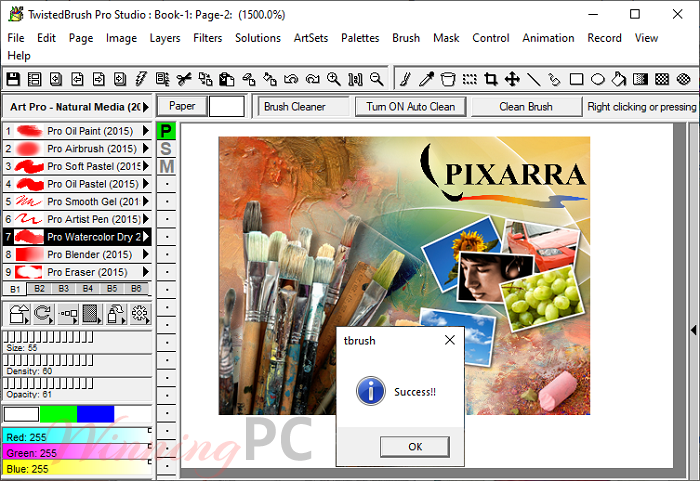700x481 pixels.
Task: Click the Zoom In magnifier icon
Action: click(x=334, y=79)
